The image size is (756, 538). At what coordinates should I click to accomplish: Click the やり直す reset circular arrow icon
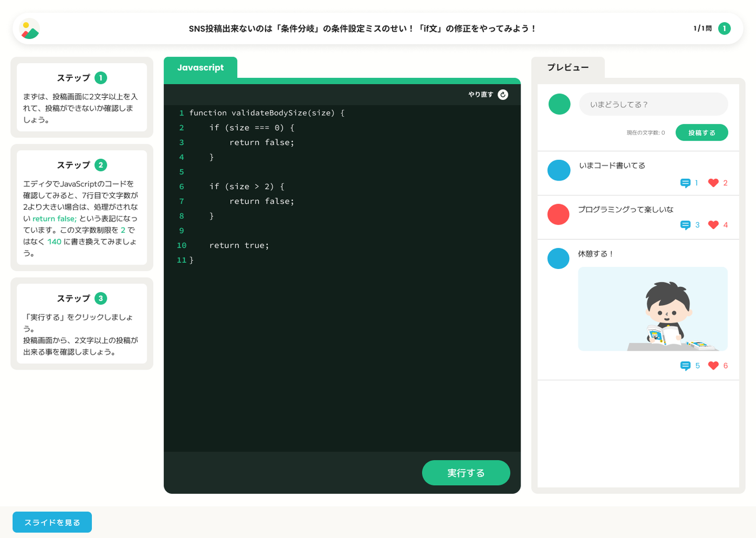503,95
